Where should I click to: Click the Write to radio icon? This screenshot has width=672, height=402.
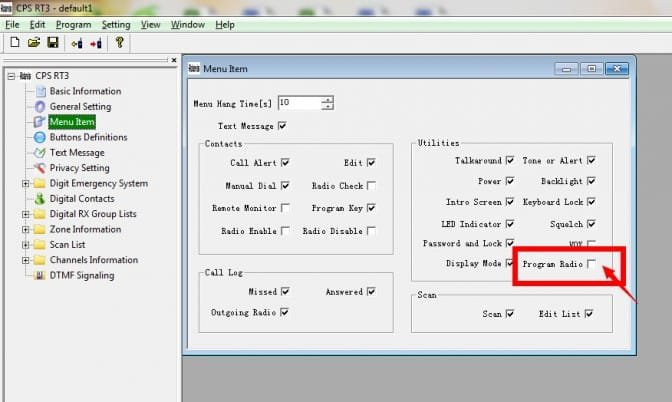pos(96,43)
